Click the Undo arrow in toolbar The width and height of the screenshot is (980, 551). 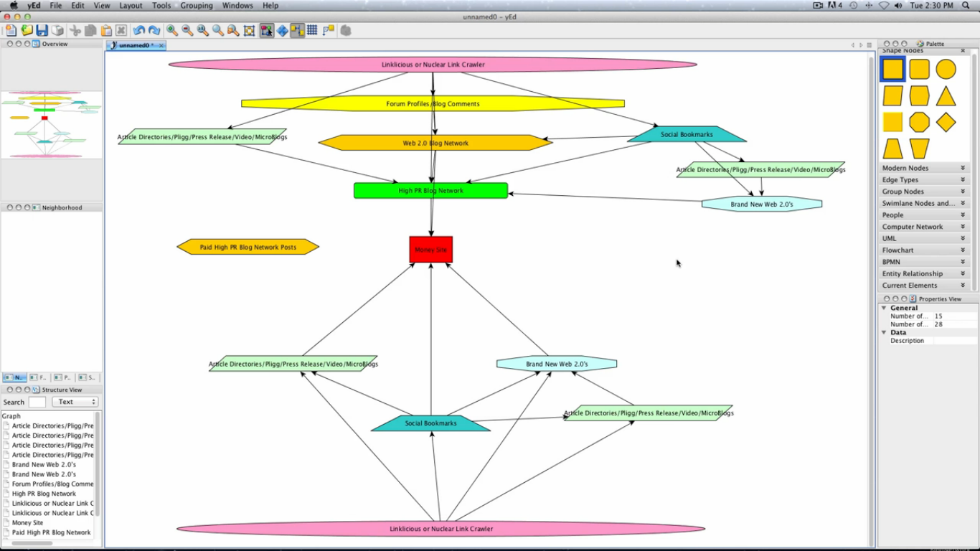[x=138, y=31]
